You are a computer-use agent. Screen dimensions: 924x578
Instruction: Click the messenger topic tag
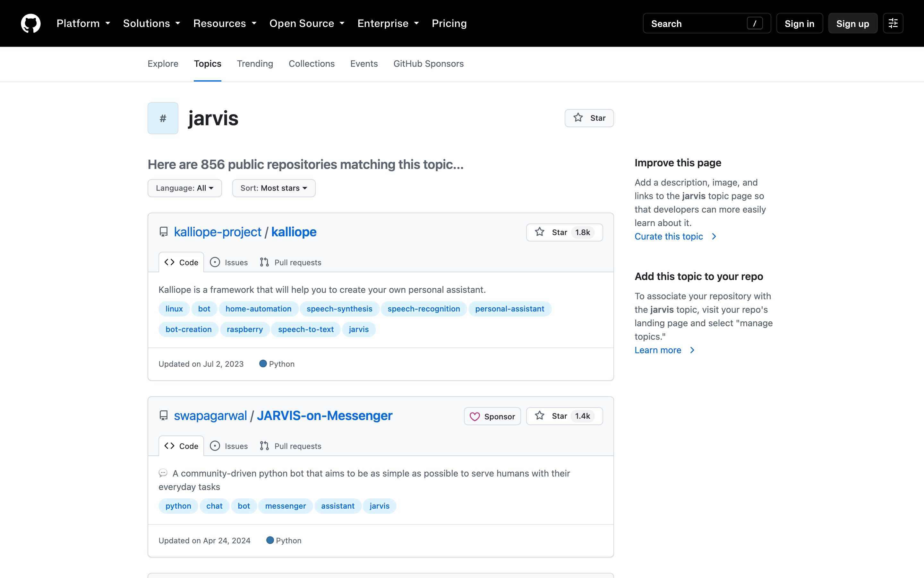pyautogui.click(x=286, y=506)
